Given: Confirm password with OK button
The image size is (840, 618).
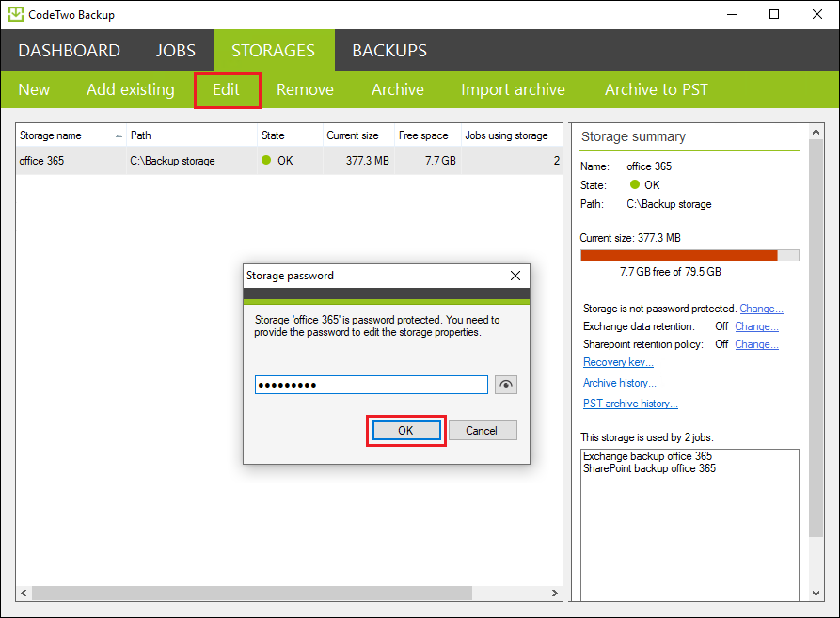Looking at the screenshot, I should (406, 431).
